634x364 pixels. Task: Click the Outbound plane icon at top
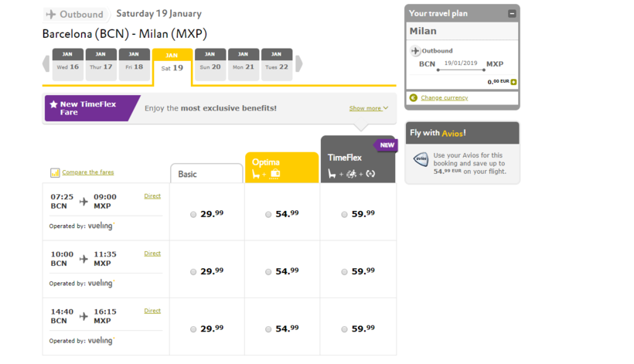tap(50, 14)
